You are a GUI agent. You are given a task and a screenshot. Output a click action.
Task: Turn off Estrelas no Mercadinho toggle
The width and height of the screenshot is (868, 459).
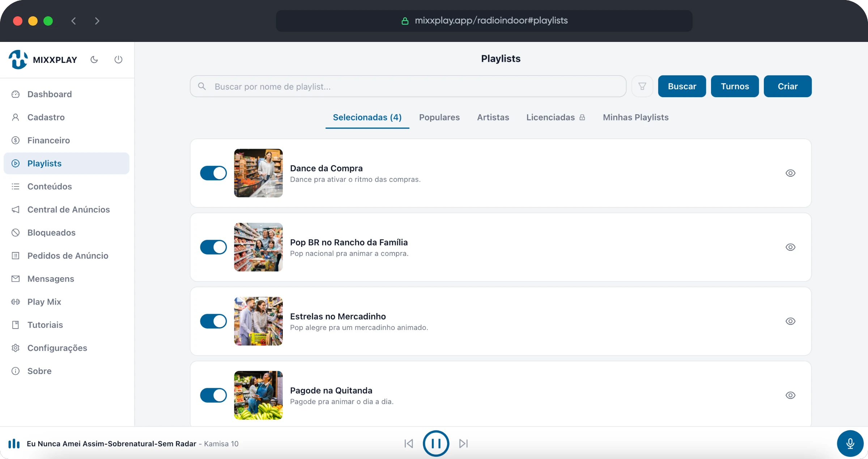[x=213, y=321]
